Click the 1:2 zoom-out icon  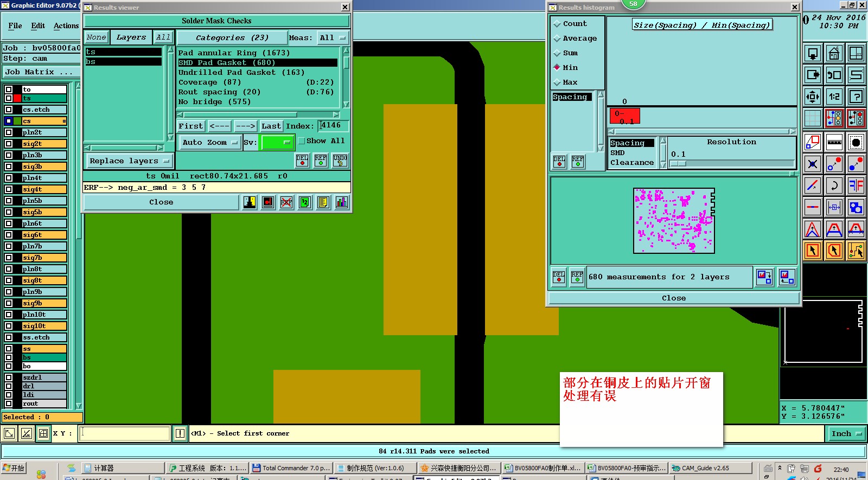coord(834,97)
